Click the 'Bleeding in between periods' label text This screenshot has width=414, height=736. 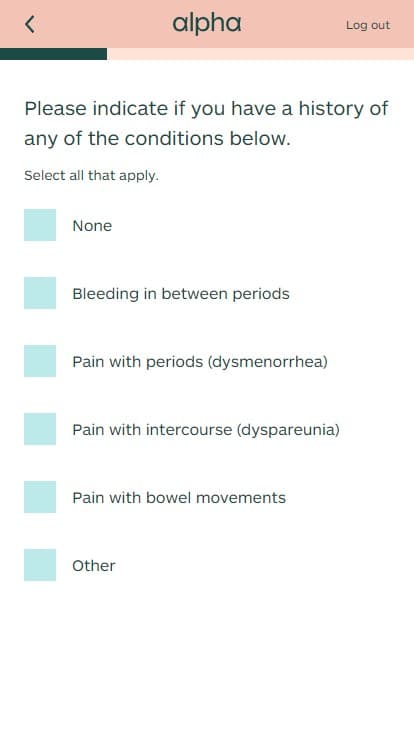coord(181,294)
